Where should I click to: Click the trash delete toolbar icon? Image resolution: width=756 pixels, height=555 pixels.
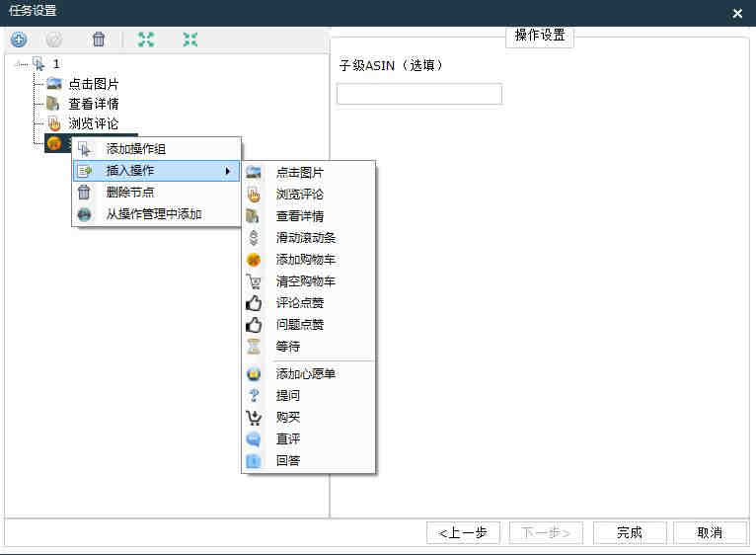(99, 40)
